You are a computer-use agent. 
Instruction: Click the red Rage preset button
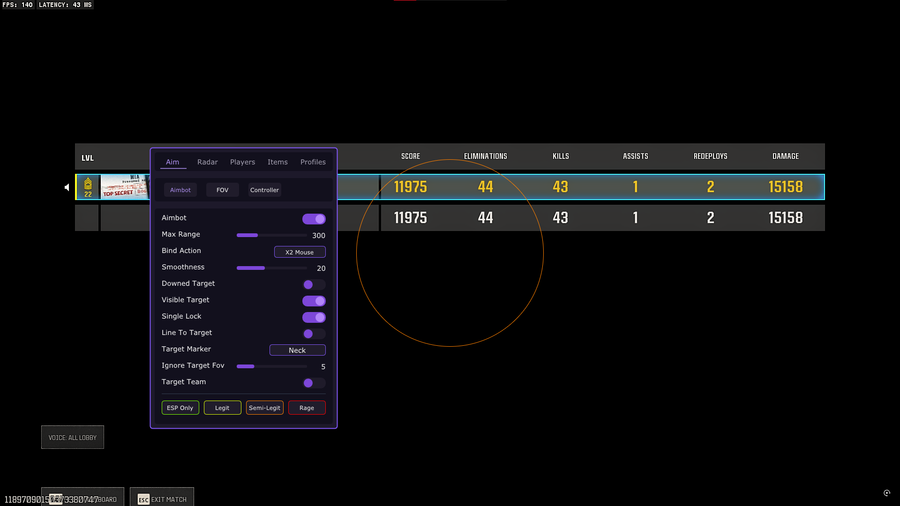(307, 408)
